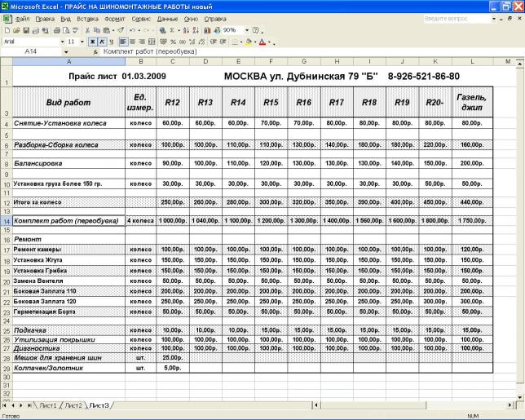Cut selection with scissors icon
This screenshot has height=420, width=525.
(x=88, y=30)
